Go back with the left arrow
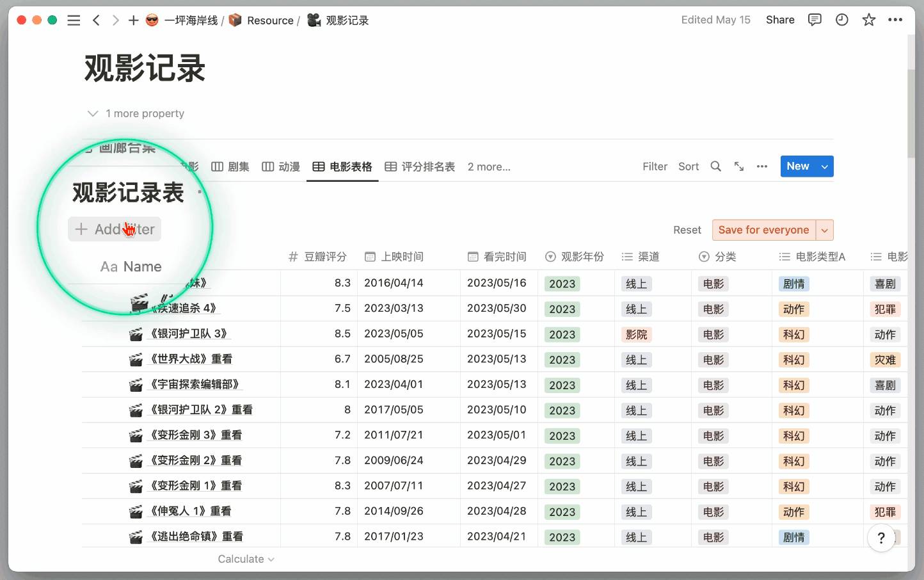The height and width of the screenshot is (580, 924). click(96, 20)
